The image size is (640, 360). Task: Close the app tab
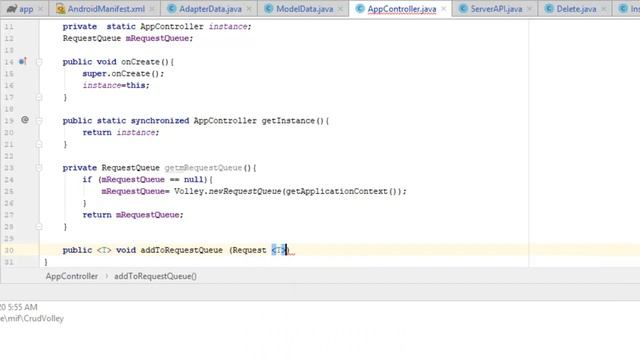40,9
